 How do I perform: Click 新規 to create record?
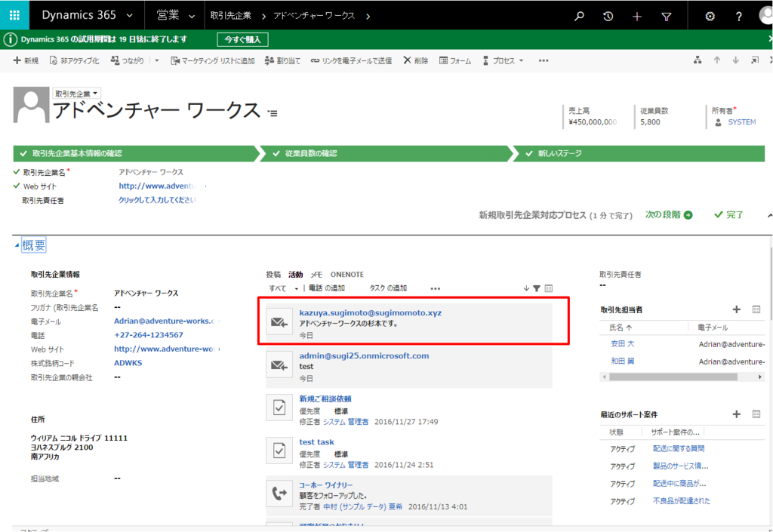click(26, 60)
